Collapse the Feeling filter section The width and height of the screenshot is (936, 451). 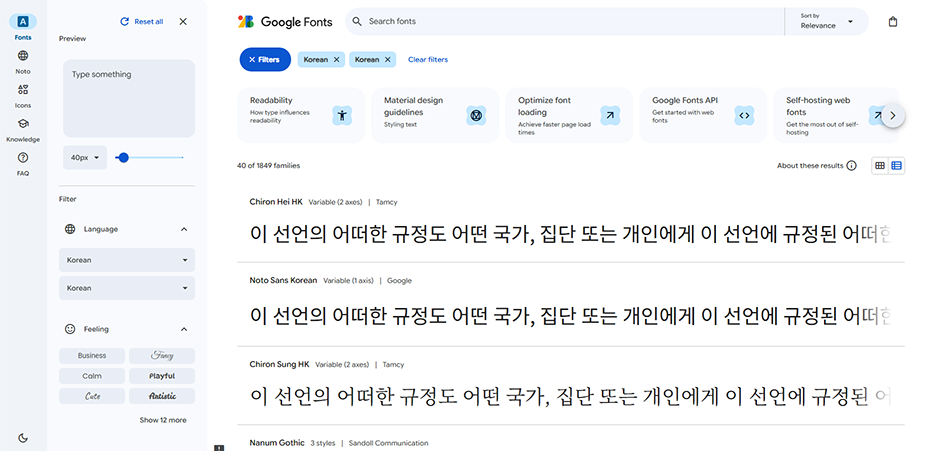click(x=184, y=329)
